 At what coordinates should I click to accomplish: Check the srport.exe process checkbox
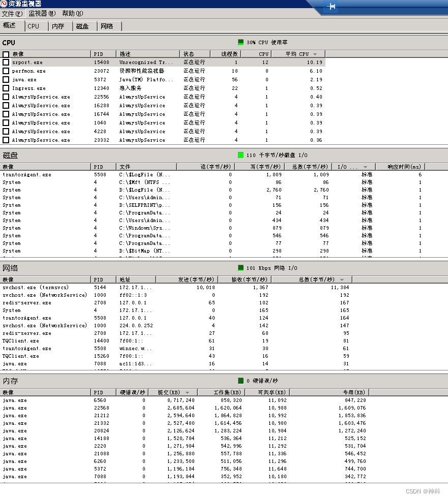[x=7, y=62]
